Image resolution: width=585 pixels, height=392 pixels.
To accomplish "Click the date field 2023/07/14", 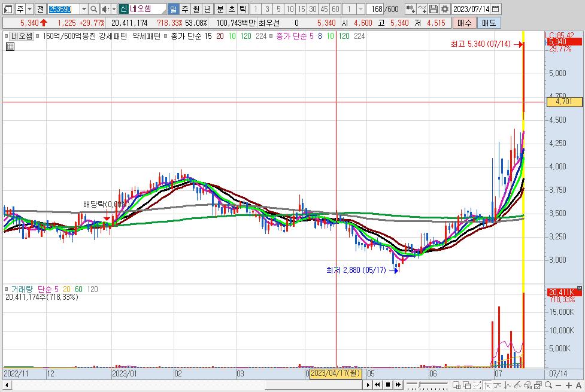I will [471, 8].
